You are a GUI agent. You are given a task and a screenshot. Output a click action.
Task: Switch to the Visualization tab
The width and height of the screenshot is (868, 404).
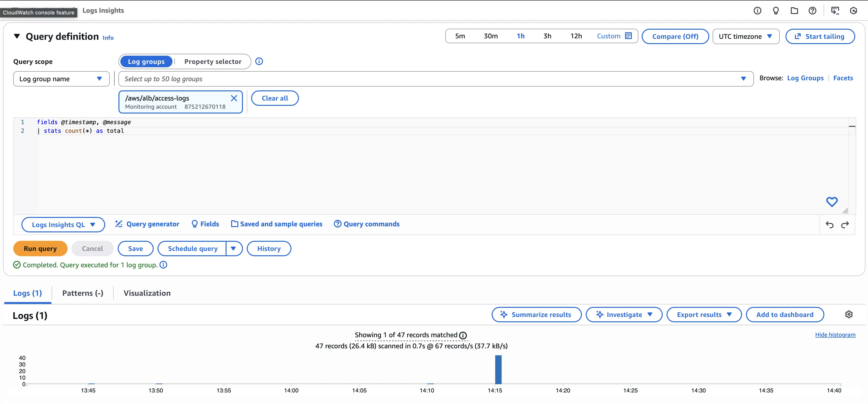(x=147, y=293)
